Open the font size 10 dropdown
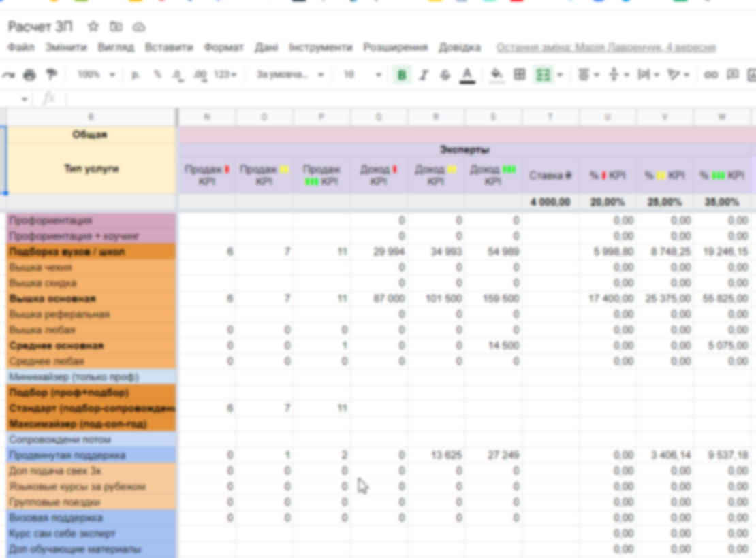This screenshot has height=558, width=756. [x=362, y=75]
